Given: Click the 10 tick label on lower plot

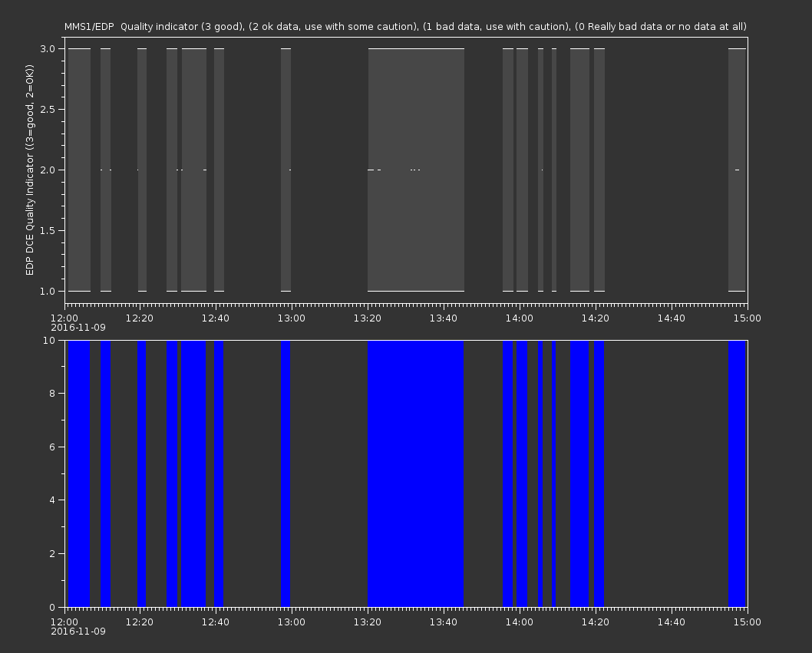Looking at the screenshot, I should (x=49, y=340).
